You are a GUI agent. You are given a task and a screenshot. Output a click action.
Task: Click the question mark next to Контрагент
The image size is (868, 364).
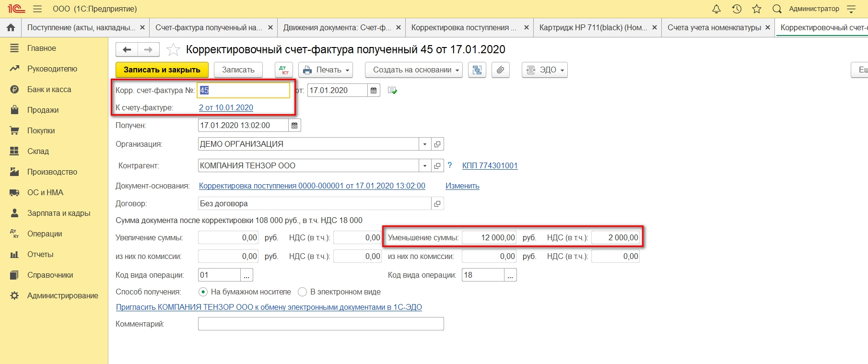(450, 165)
